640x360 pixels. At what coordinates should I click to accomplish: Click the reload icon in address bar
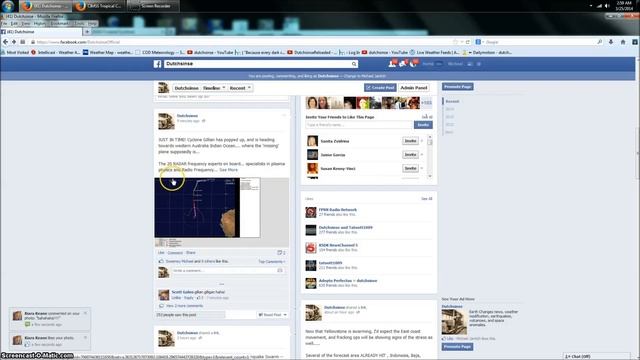468,42
